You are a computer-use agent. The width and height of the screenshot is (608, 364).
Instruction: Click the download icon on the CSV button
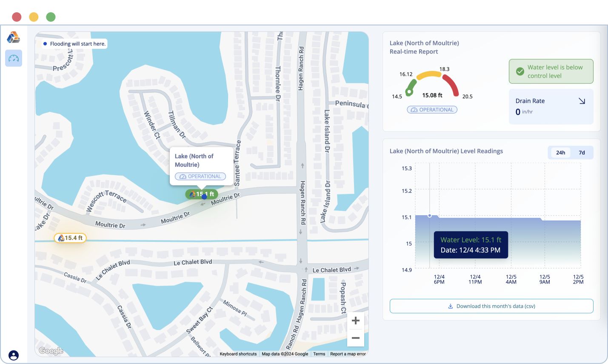450,306
